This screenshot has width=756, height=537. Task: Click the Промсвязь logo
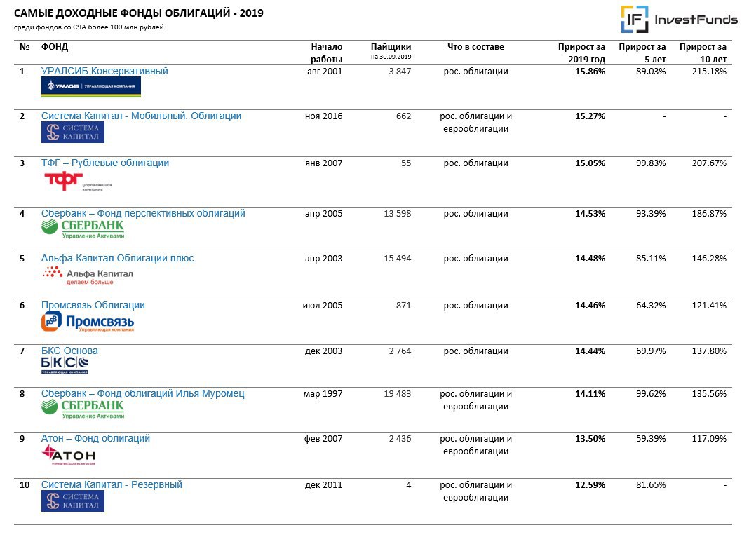88,322
